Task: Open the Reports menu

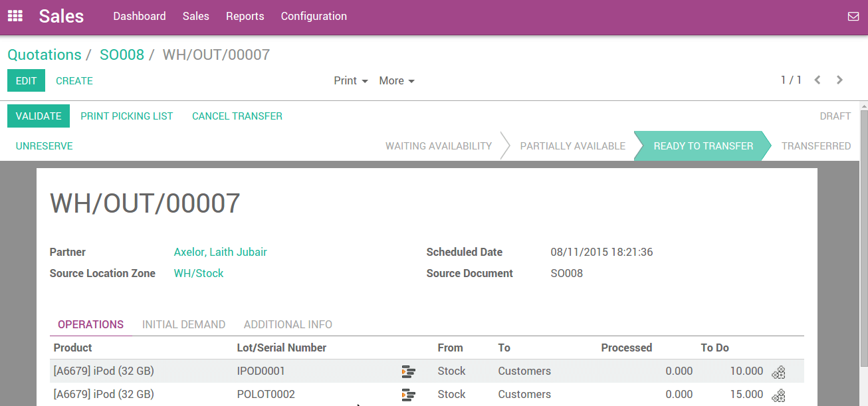Action: click(x=245, y=16)
